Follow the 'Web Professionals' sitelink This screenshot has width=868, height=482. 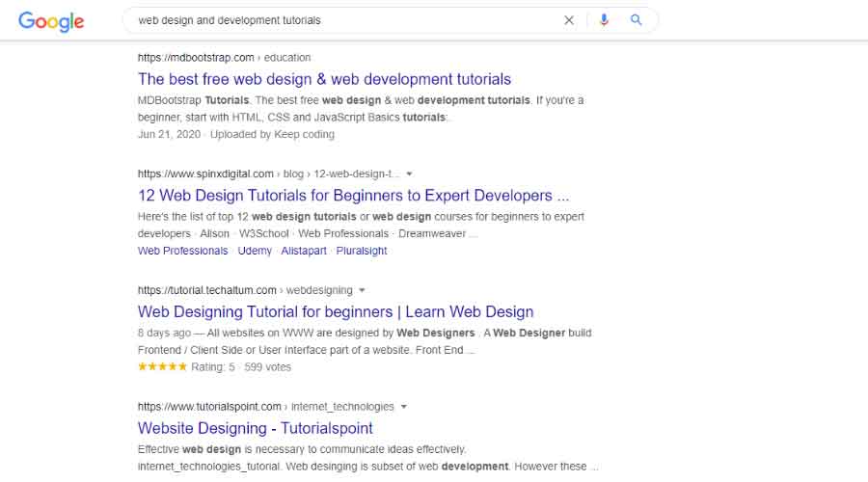tap(182, 251)
